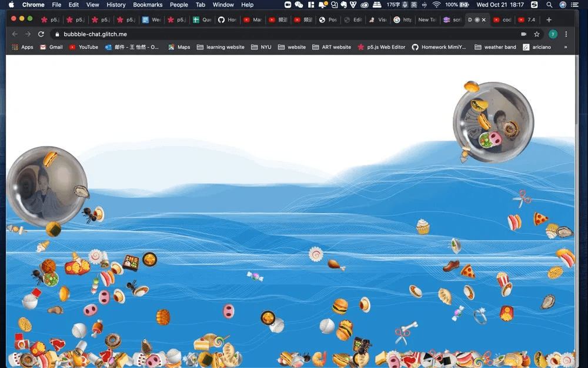Bookmark this page using the star icon
The height and width of the screenshot is (368, 588).
pyautogui.click(x=537, y=34)
